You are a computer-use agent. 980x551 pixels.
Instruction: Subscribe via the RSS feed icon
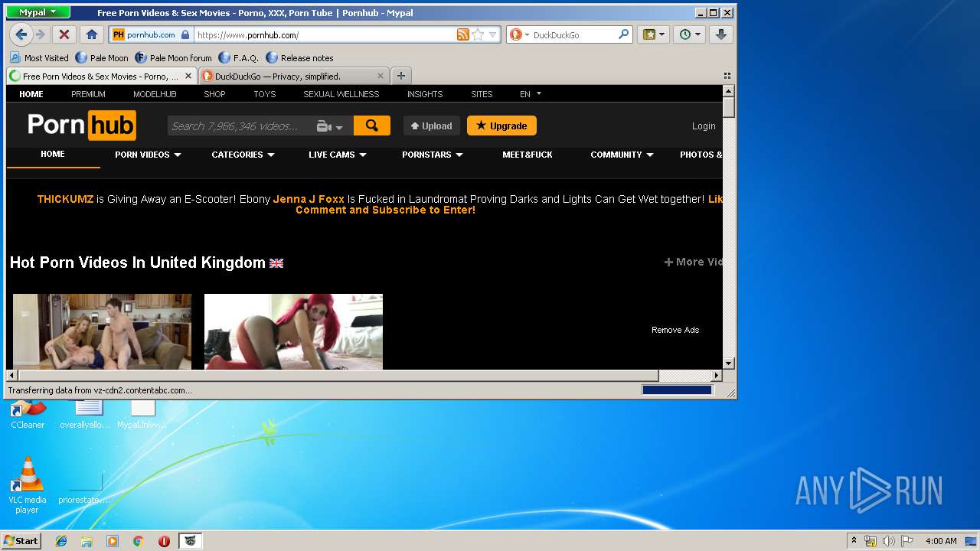462,34
